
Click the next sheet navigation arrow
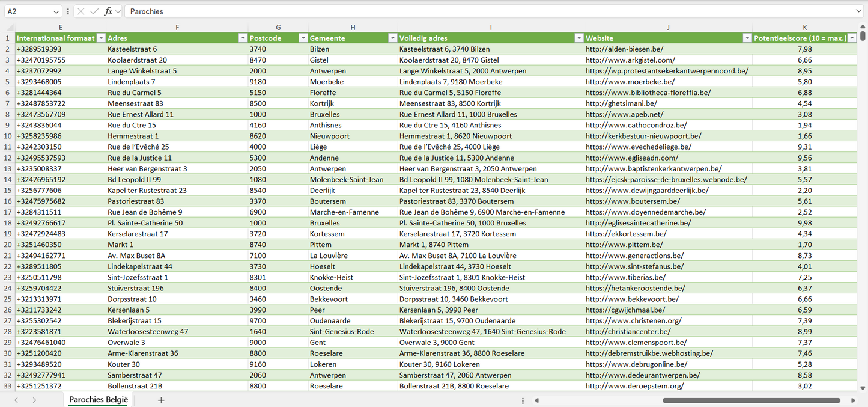point(34,400)
